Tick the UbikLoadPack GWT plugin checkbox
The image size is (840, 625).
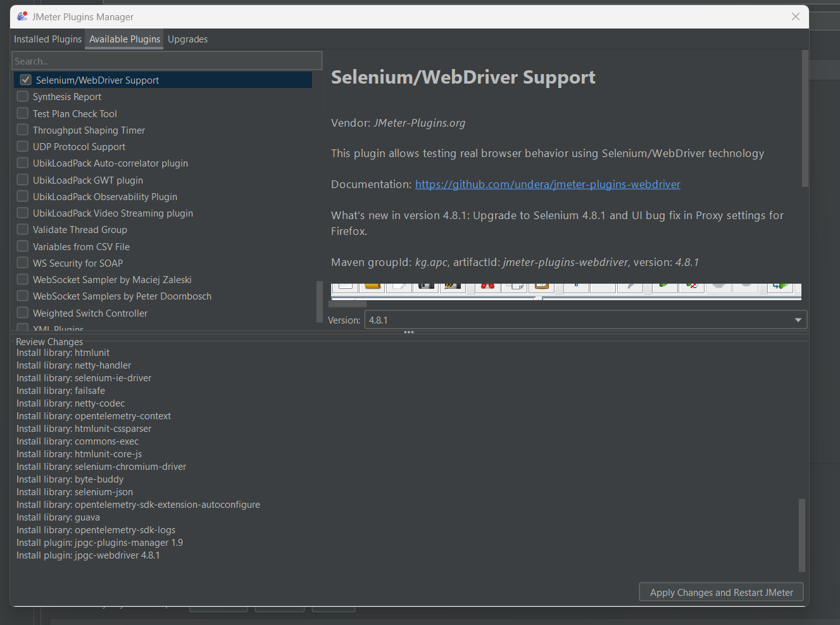pos(23,180)
